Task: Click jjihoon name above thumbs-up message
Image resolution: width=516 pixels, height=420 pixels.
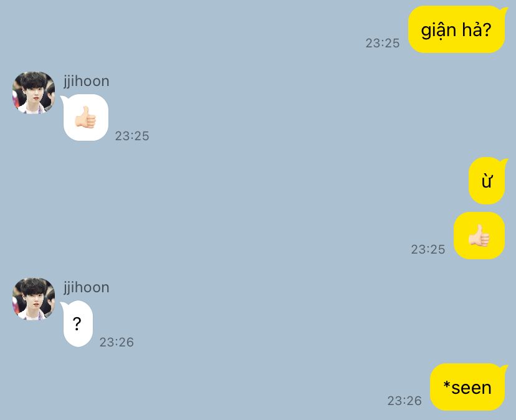Action: (86, 81)
